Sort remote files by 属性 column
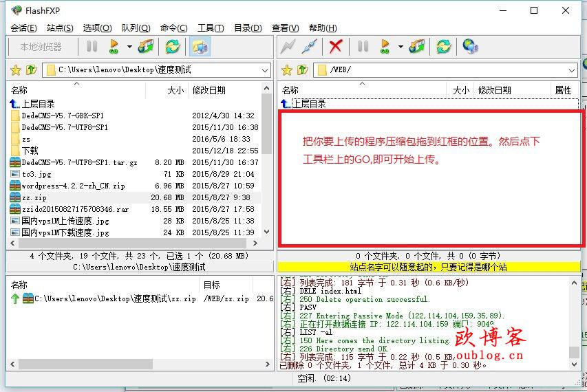 [563, 90]
